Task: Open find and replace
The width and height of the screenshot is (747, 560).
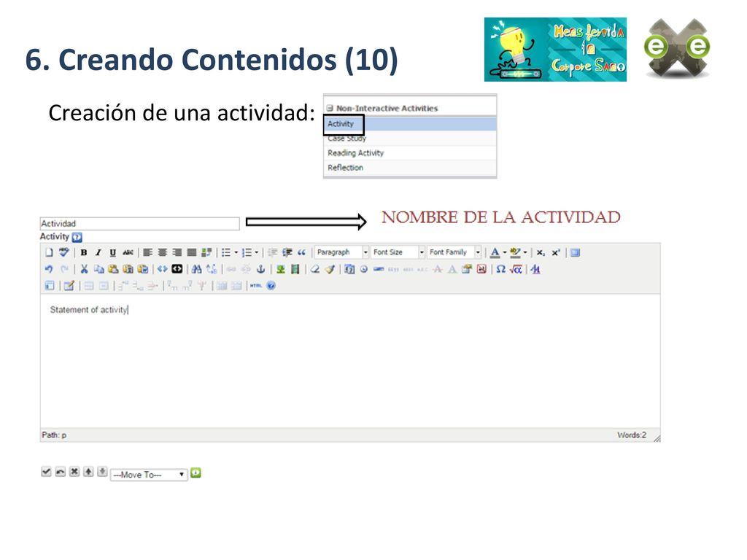Action: [x=212, y=269]
